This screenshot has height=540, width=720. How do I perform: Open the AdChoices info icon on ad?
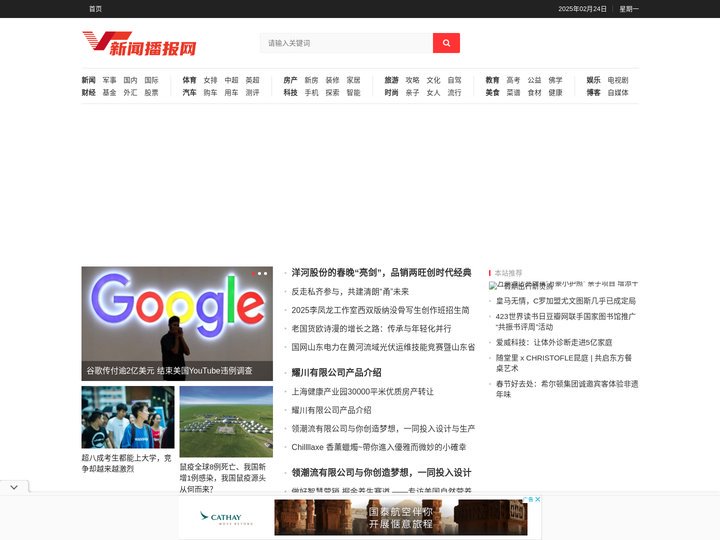531,499
